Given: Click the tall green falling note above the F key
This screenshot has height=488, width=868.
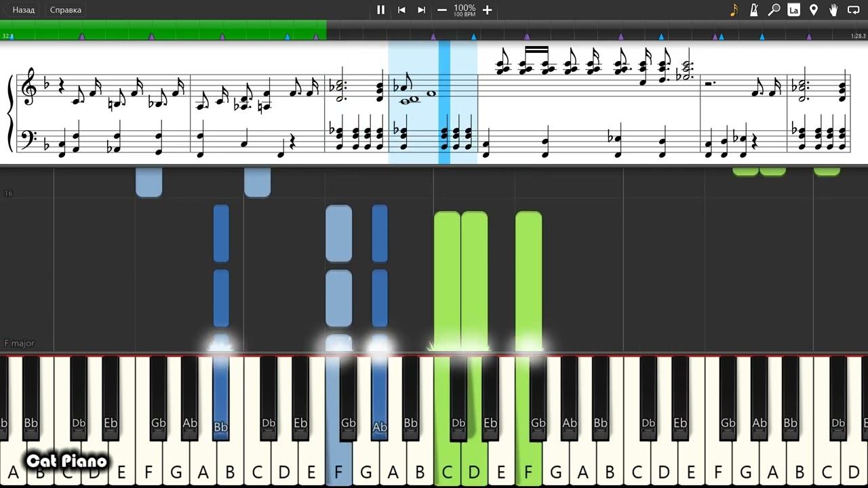Looking at the screenshot, I should pyautogui.click(x=528, y=281).
